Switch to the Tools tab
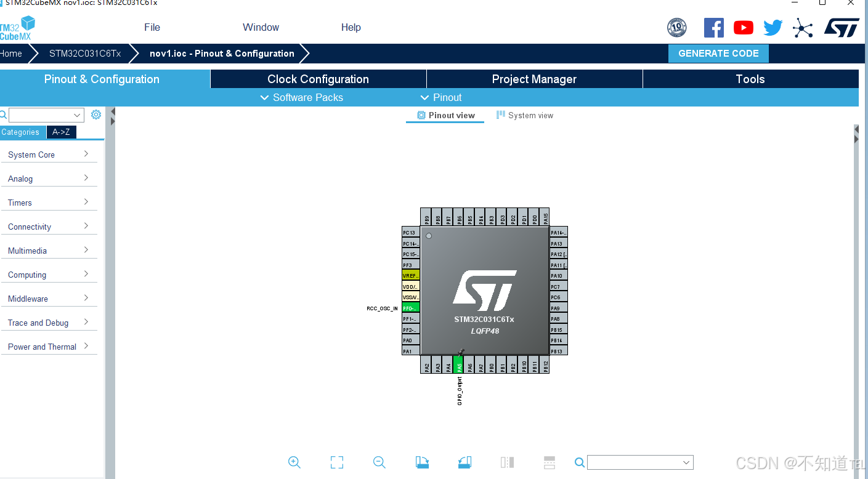This screenshot has height=479, width=868. tap(750, 79)
